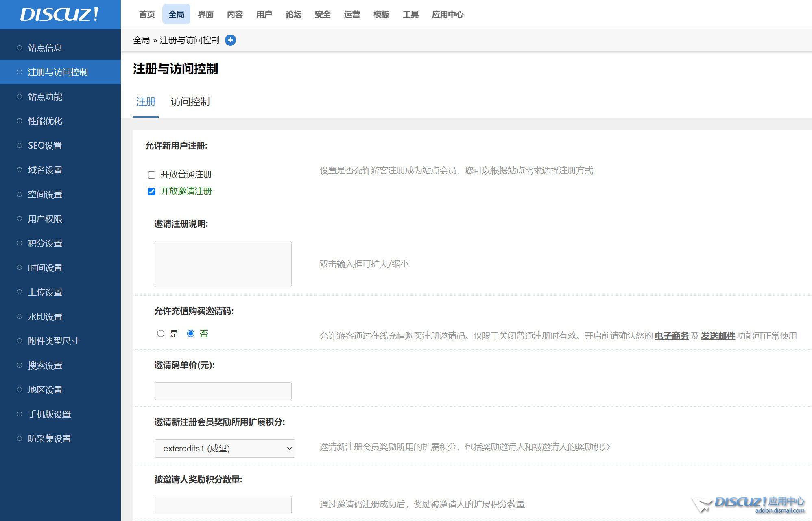The image size is (812, 521).
Task: Go to 性能优化 in sidebar
Action: pos(60,121)
